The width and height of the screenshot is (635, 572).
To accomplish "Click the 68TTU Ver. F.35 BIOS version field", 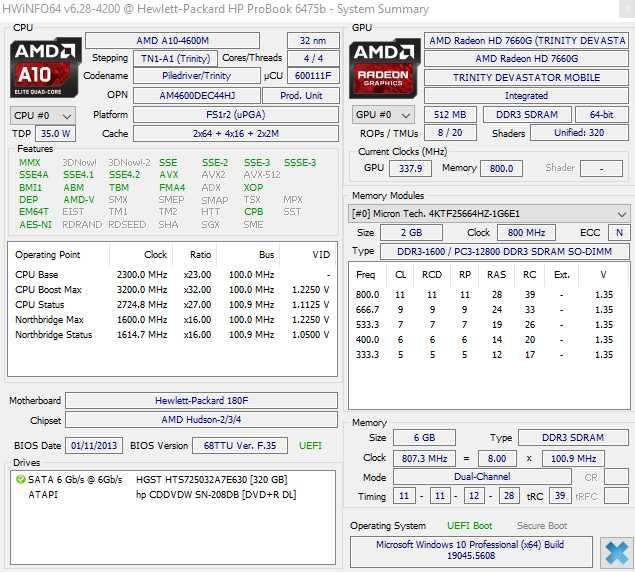I will [x=240, y=446].
